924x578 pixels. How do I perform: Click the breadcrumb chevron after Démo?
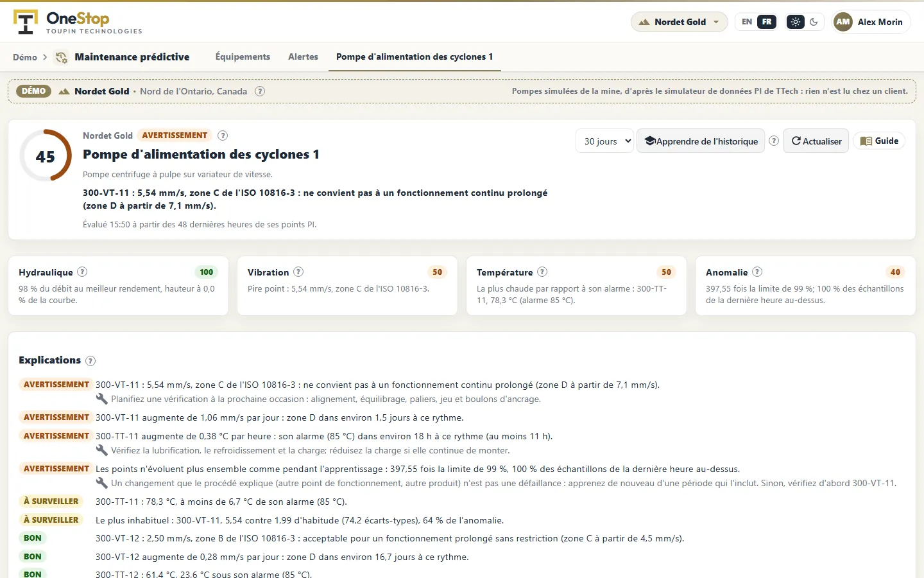coord(45,57)
